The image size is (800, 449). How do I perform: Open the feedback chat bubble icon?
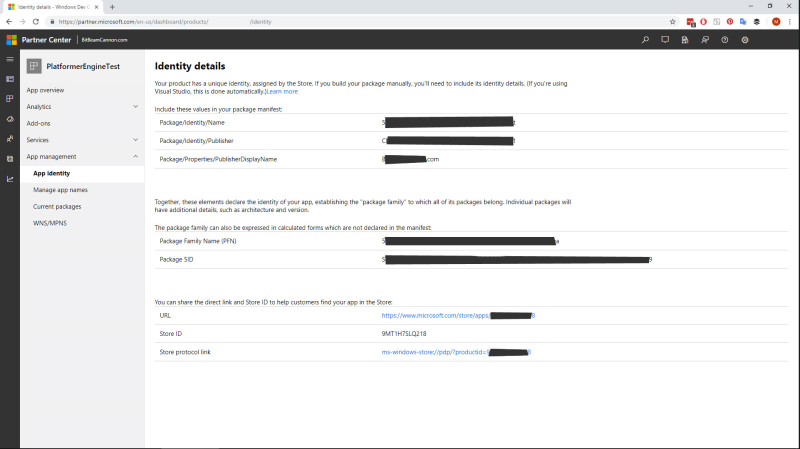(x=665, y=40)
